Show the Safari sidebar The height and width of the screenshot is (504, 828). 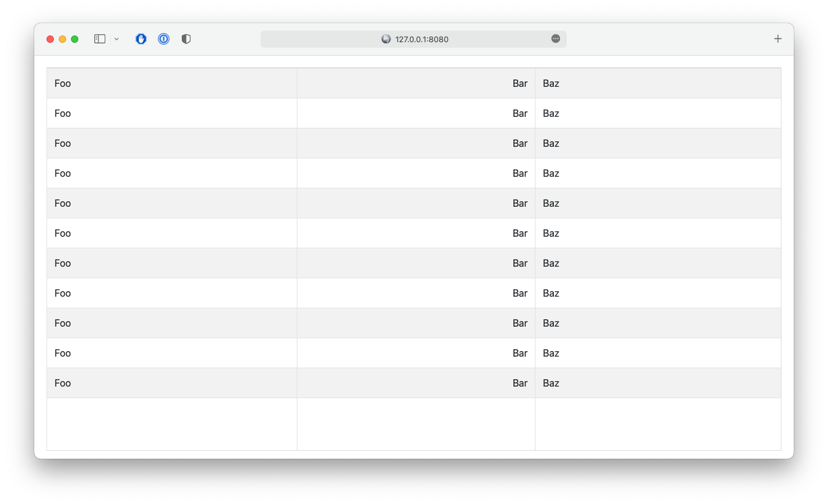(x=100, y=39)
